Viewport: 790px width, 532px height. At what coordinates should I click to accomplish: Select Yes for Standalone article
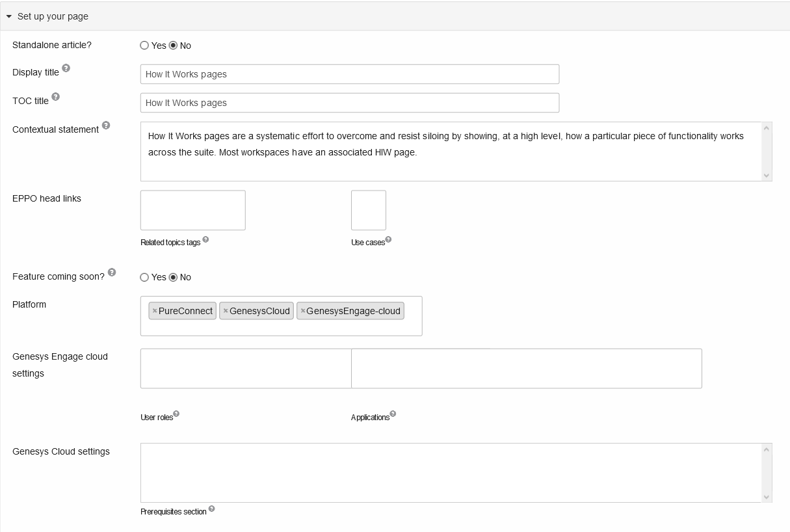(x=144, y=46)
